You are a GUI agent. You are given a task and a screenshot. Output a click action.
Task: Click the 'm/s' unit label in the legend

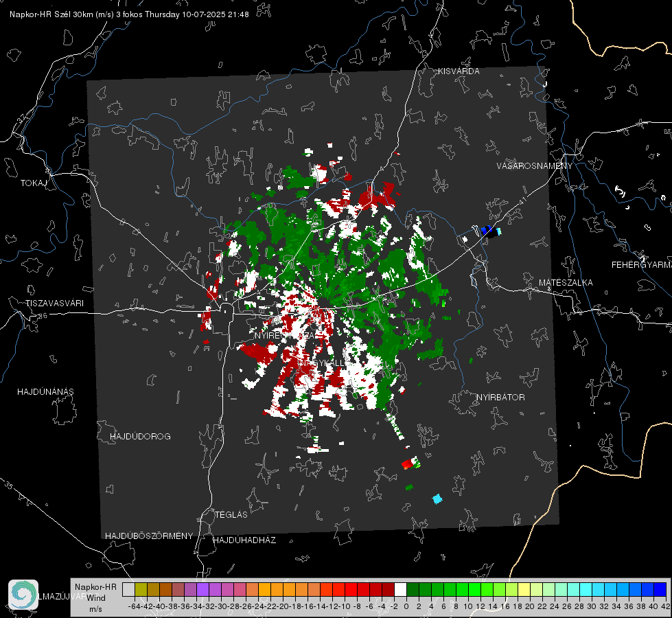pyautogui.click(x=95, y=609)
